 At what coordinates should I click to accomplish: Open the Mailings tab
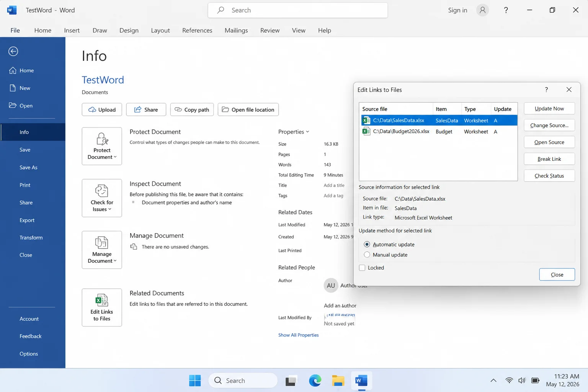coord(236,30)
